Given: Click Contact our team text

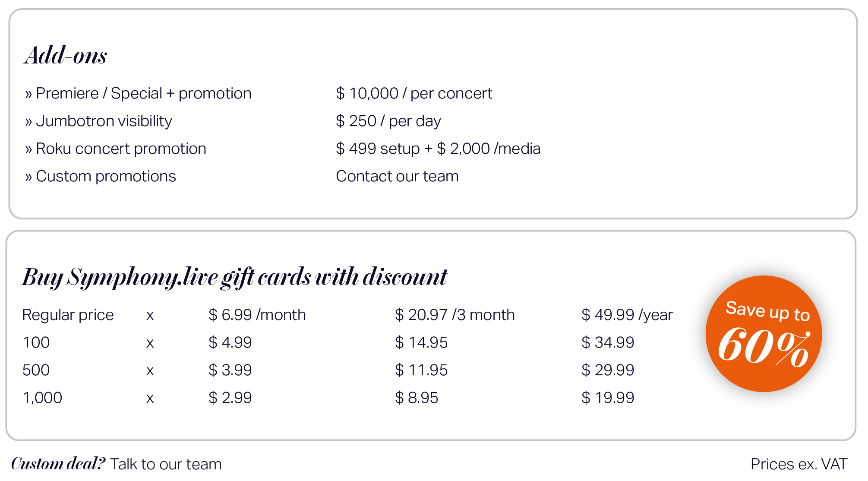Looking at the screenshot, I should pyautogui.click(x=397, y=176).
